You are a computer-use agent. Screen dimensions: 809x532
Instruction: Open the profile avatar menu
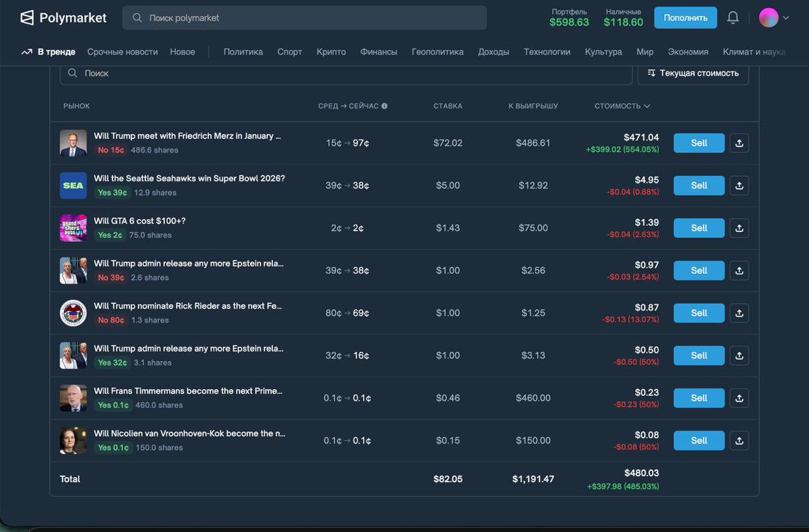point(769,18)
